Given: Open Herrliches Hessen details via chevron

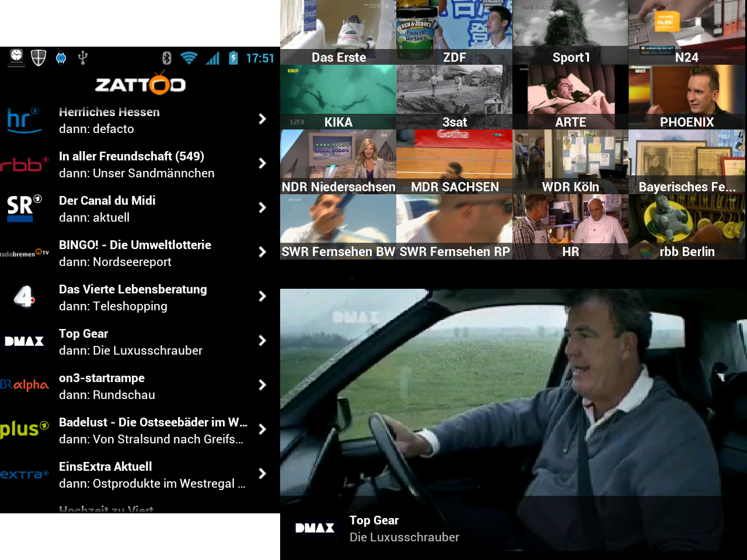Looking at the screenshot, I should point(262,119).
